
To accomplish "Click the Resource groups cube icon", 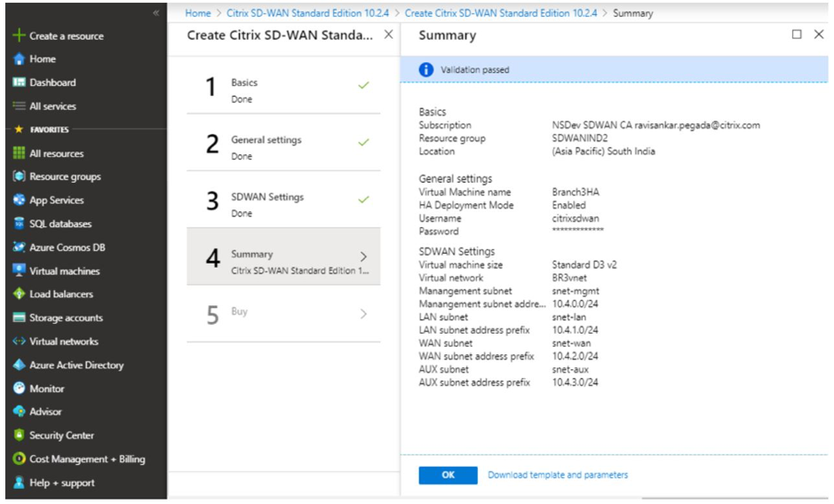I will coord(20,177).
